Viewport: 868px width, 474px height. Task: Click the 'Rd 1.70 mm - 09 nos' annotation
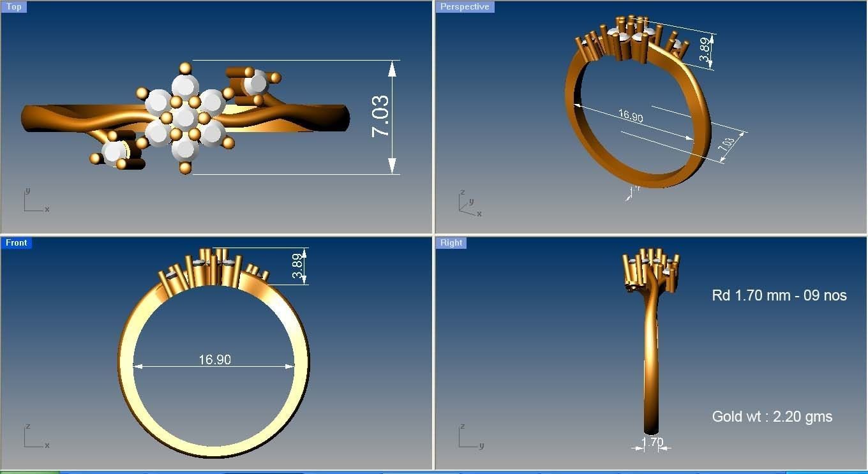pos(779,295)
